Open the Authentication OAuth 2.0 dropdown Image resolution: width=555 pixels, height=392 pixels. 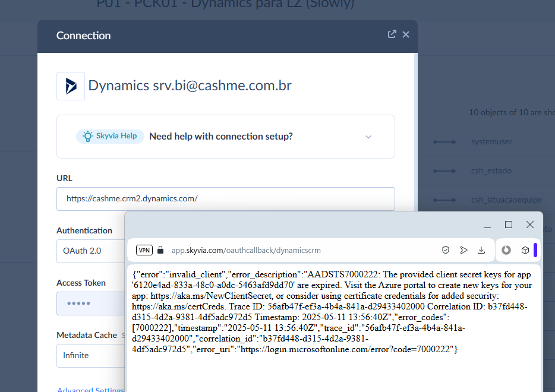pos(90,251)
